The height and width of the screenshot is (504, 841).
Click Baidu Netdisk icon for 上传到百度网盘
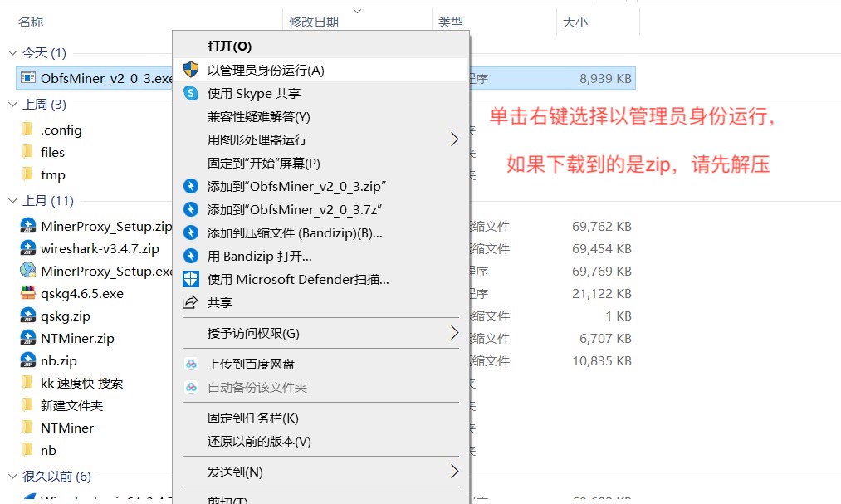(191, 364)
